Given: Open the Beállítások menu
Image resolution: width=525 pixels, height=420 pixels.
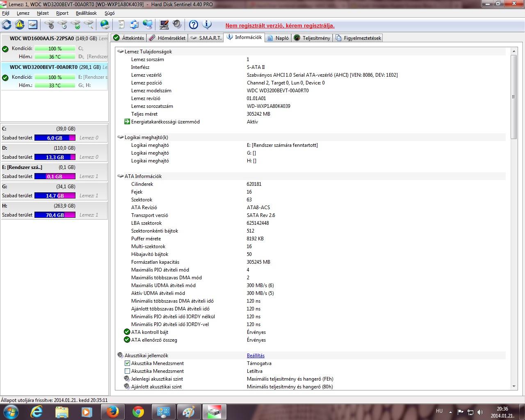Looking at the screenshot, I should click(86, 13).
